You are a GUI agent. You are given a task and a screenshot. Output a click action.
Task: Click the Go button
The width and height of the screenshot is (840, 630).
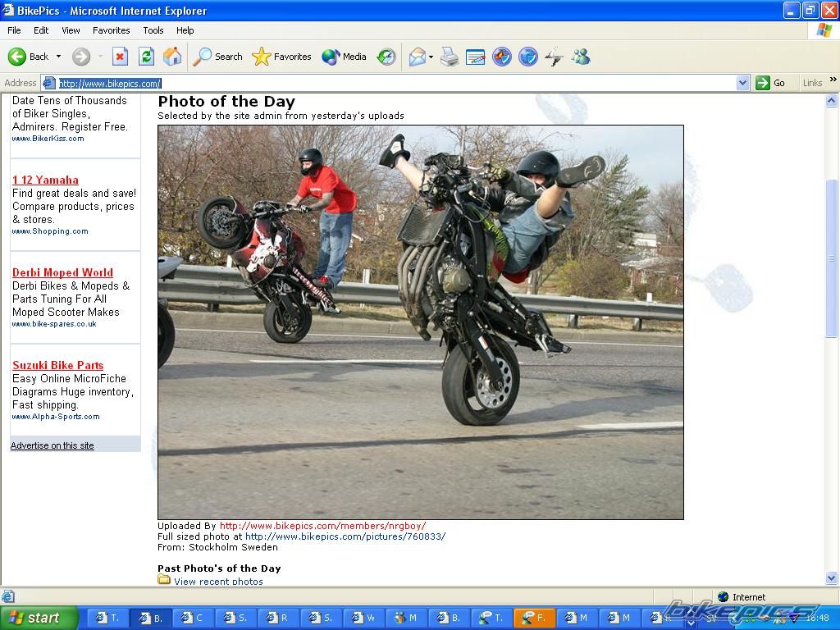coord(770,83)
